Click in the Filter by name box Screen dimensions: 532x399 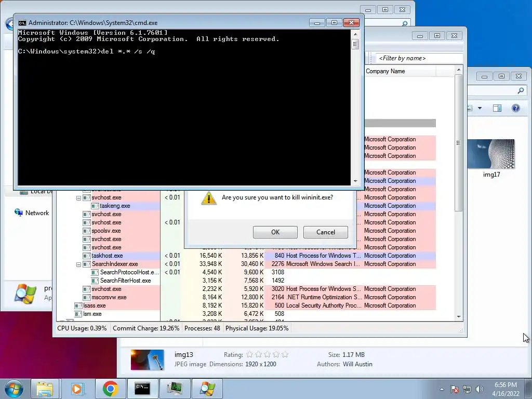pyautogui.click(x=419, y=58)
